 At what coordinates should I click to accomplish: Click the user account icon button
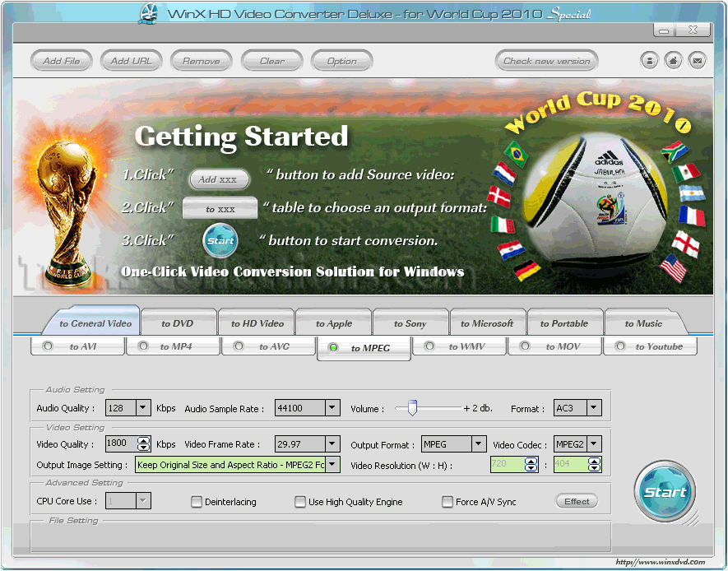(x=649, y=61)
